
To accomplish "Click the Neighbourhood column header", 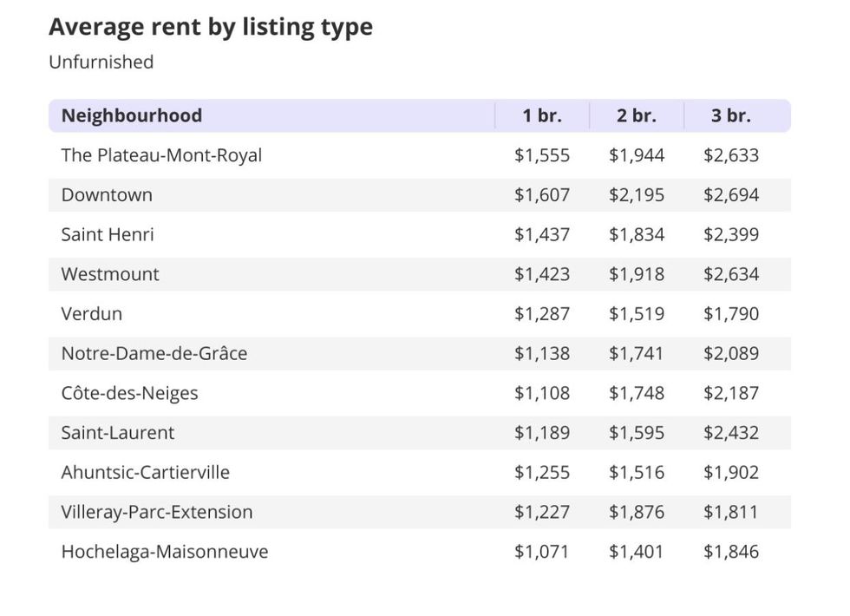I will click(x=132, y=115).
